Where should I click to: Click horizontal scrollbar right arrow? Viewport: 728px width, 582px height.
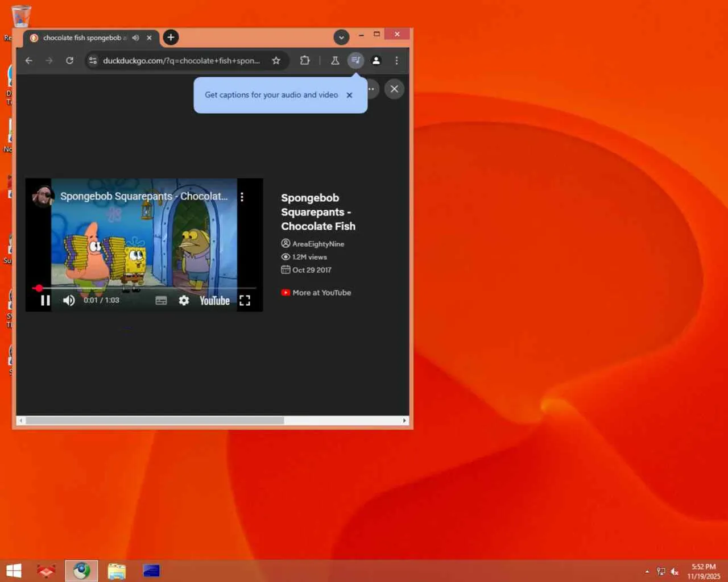pyautogui.click(x=404, y=421)
